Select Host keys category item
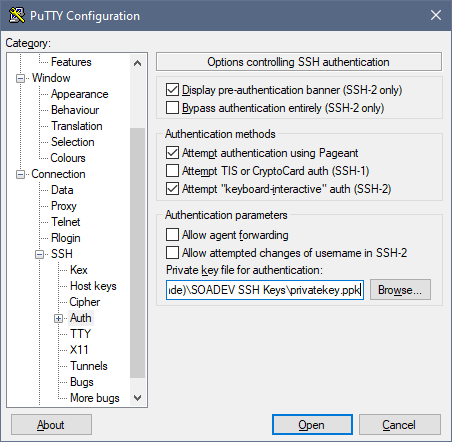The width and height of the screenshot is (452, 442). pyautogui.click(x=93, y=286)
